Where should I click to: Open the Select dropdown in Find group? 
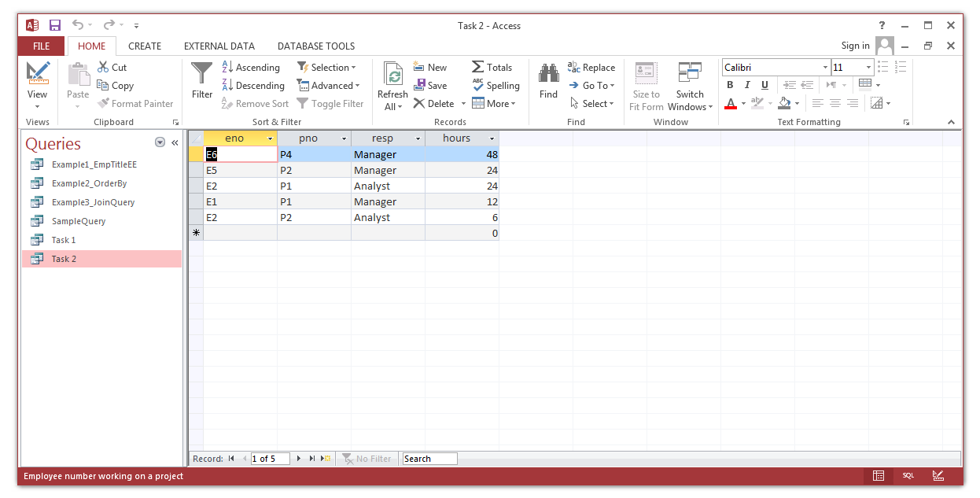[591, 104]
